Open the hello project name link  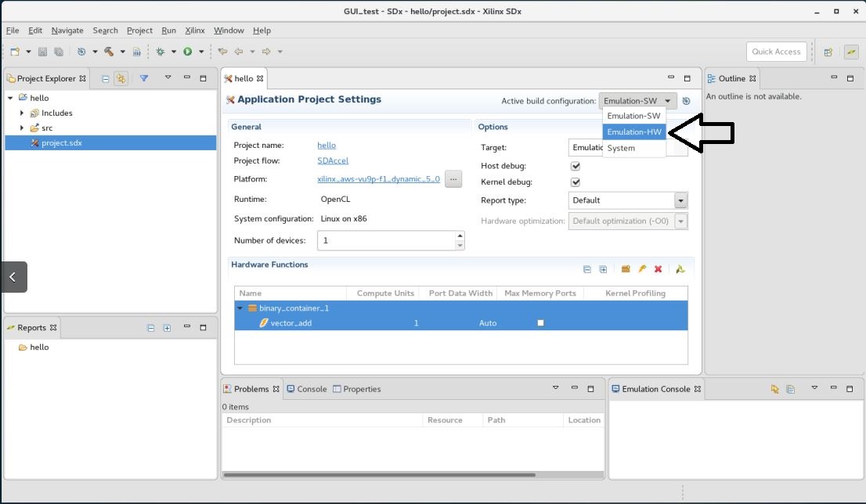point(327,146)
